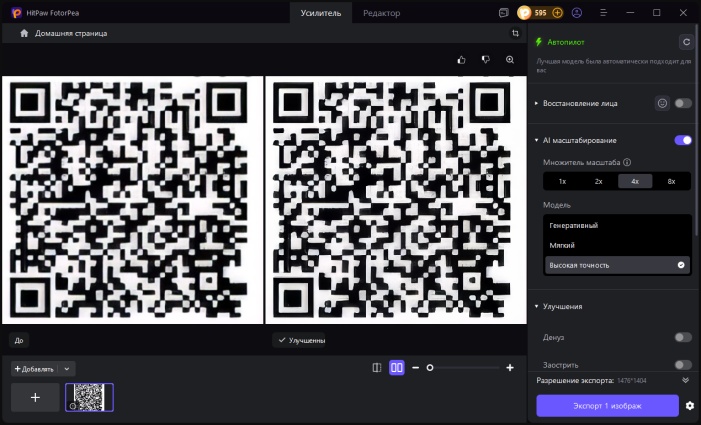Give thumbs up to the result
Image resolution: width=701 pixels, height=425 pixels.
(x=461, y=60)
